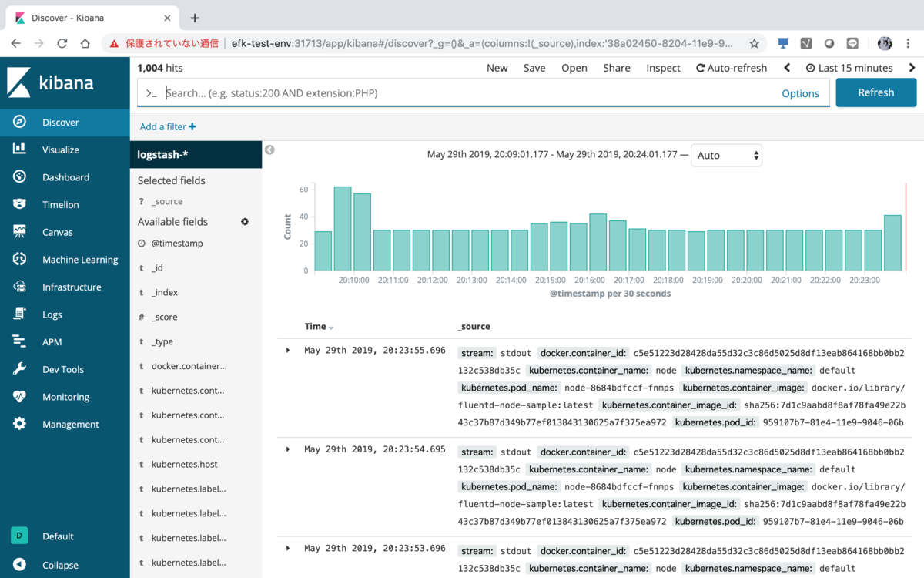Bookmark this page with star icon
The height and width of the screenshot is (578, 924).
click(x=754, y=43)
